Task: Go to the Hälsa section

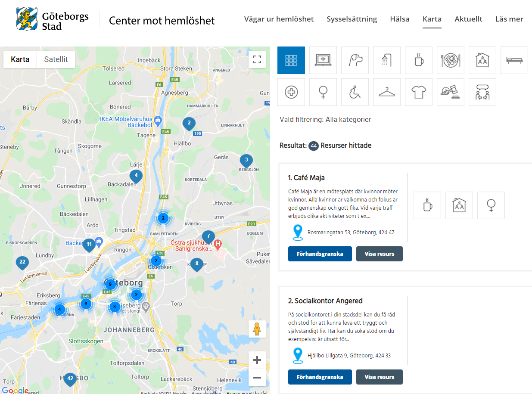Action: (400, 19)
